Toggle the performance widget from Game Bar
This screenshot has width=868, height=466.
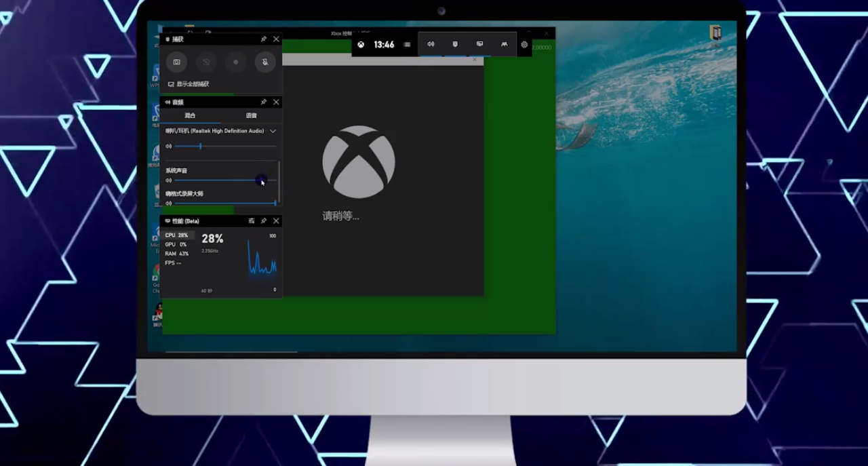pos(480,44)
